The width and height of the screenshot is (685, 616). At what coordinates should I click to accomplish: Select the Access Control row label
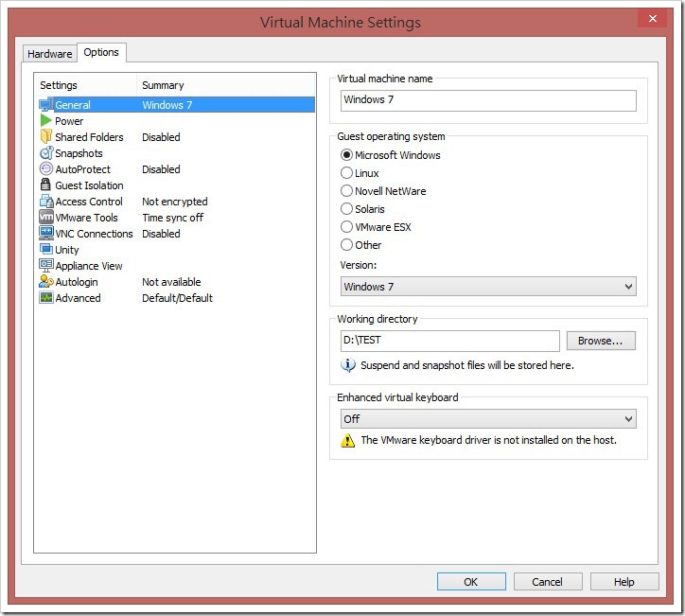(89, 202)
